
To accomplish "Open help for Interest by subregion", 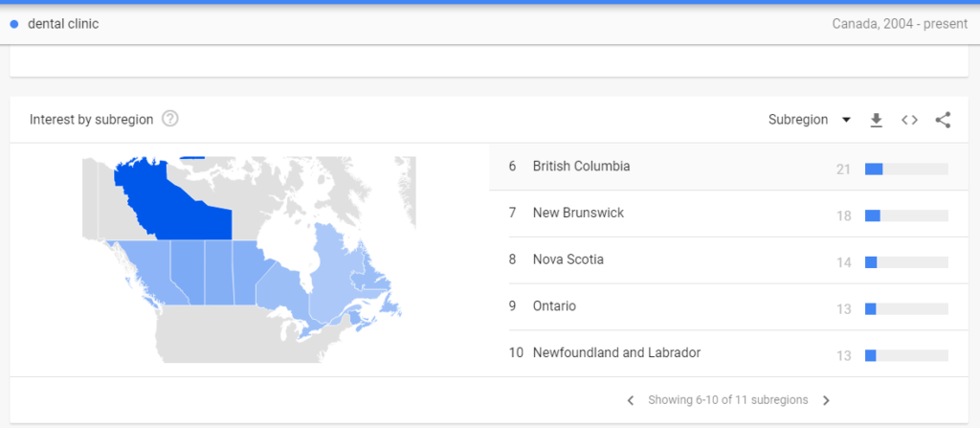I will [170, 120].
